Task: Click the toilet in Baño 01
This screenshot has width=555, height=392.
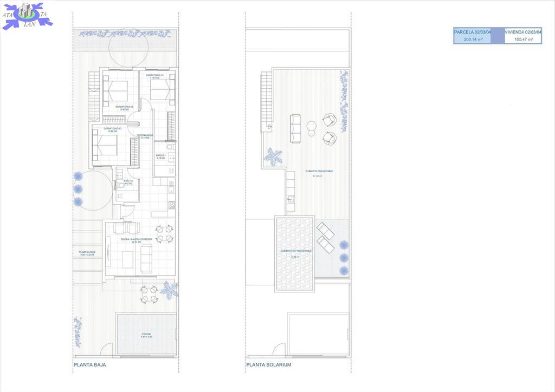Action: pyautogui.click(x=169, y=147)
